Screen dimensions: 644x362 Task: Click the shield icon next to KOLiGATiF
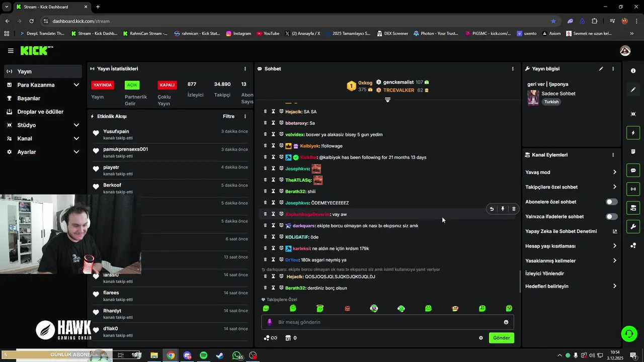pos(281,237)
